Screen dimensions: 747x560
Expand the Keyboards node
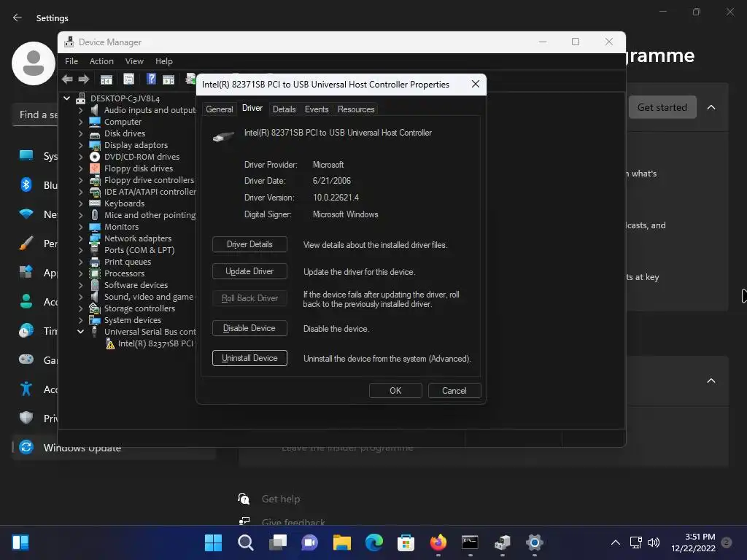pyautogui.click(x=80, y=203)
